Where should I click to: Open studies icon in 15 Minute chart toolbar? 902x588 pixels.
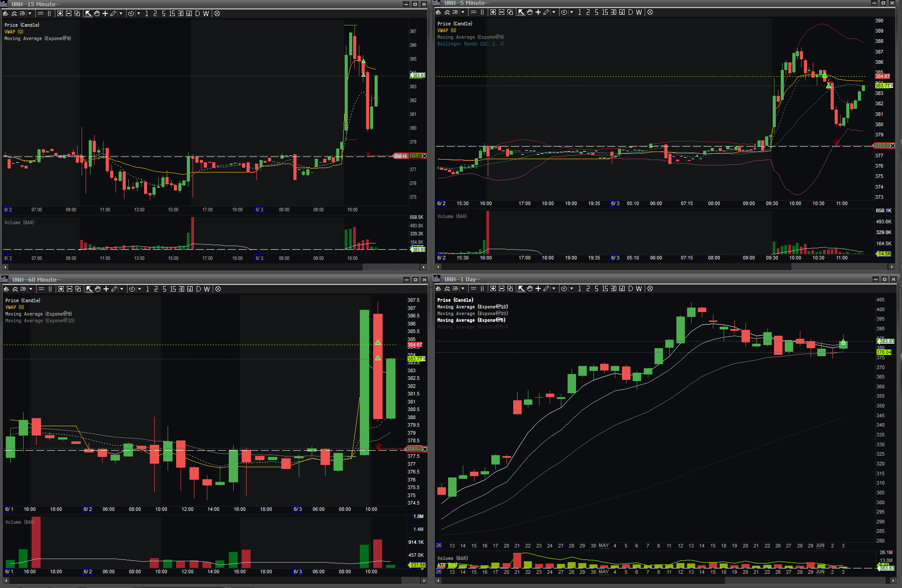point(14,13)
